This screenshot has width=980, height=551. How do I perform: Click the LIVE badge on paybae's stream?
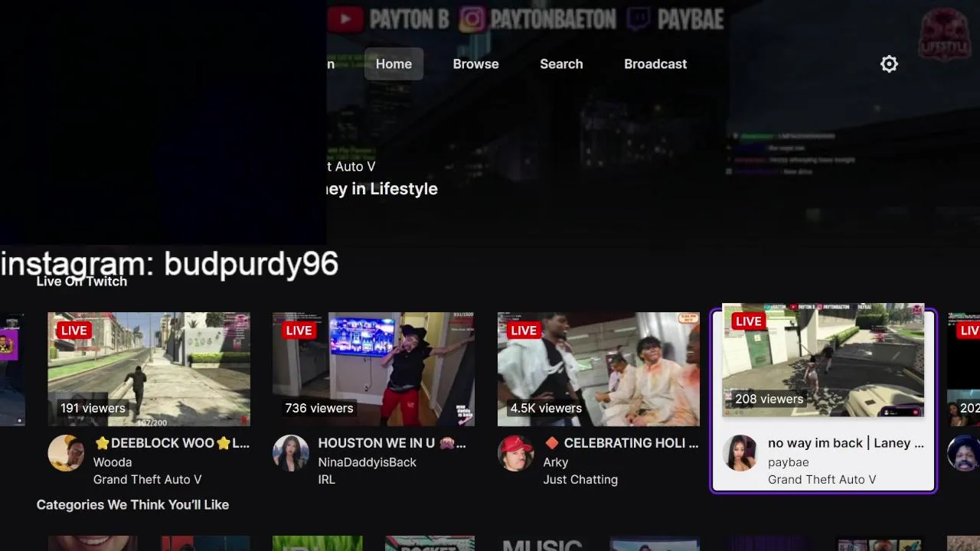748,321
